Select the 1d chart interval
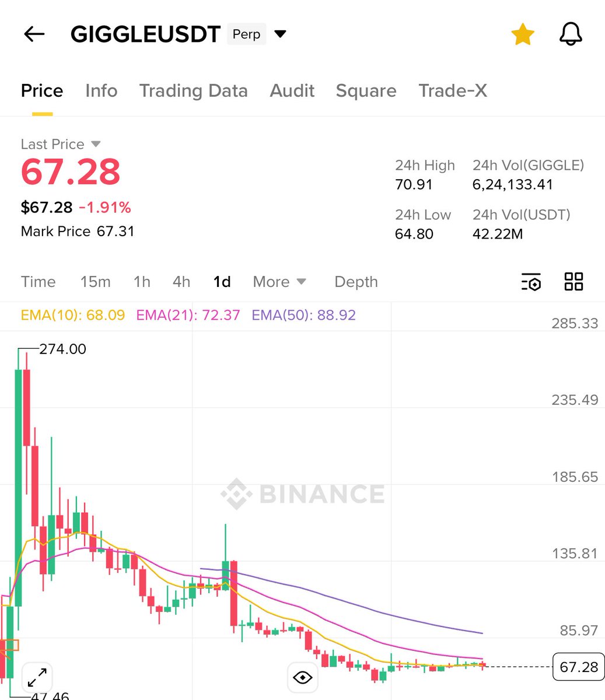The height and width of the screenshot is (700, 605). coord(222,282)
